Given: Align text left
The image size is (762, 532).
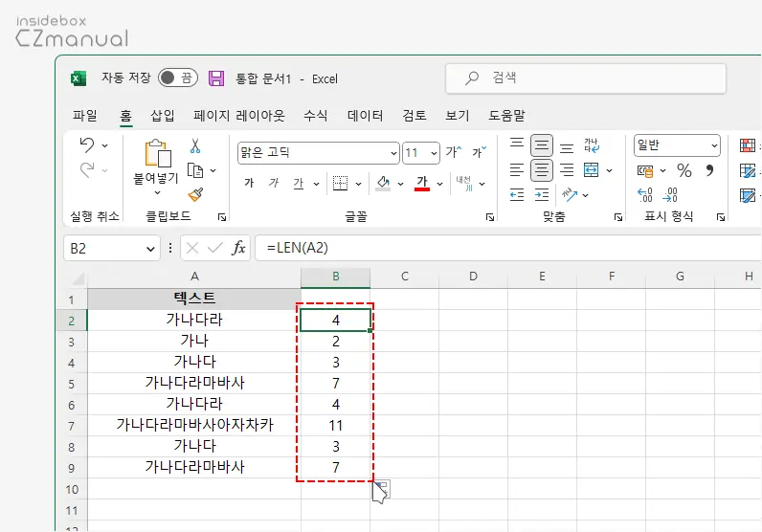Looking at the screenshot, I should [x=517, y=170].
